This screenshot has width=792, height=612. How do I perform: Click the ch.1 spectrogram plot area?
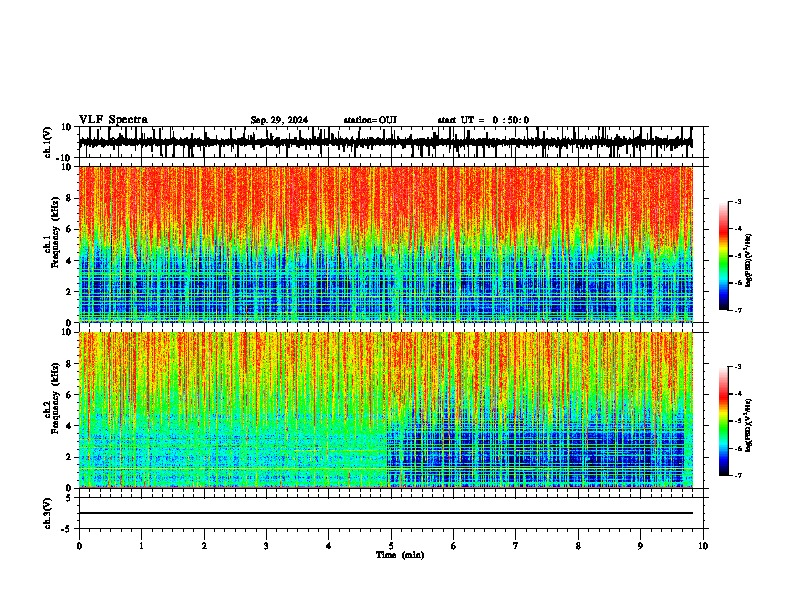coord(385,244)
